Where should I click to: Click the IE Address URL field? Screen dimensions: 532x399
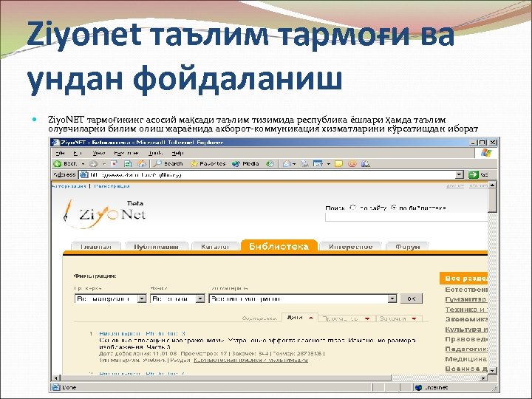[272, 174]
